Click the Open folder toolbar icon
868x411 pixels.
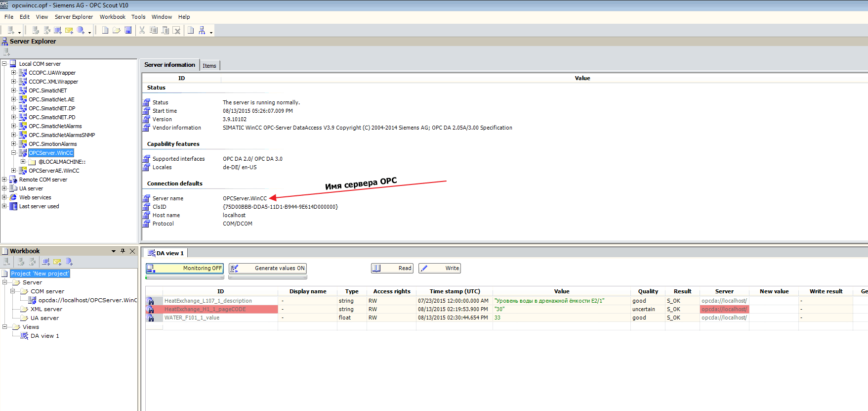tap(117, 31)
